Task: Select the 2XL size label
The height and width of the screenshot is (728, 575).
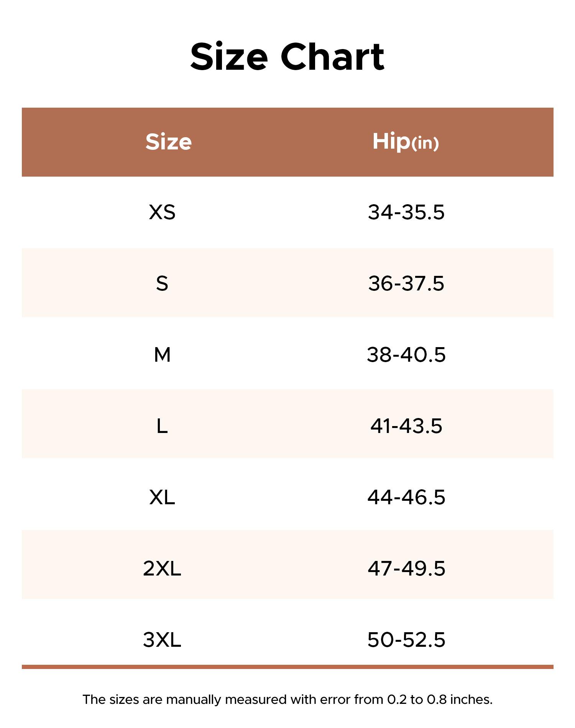Action: point(162,569)
